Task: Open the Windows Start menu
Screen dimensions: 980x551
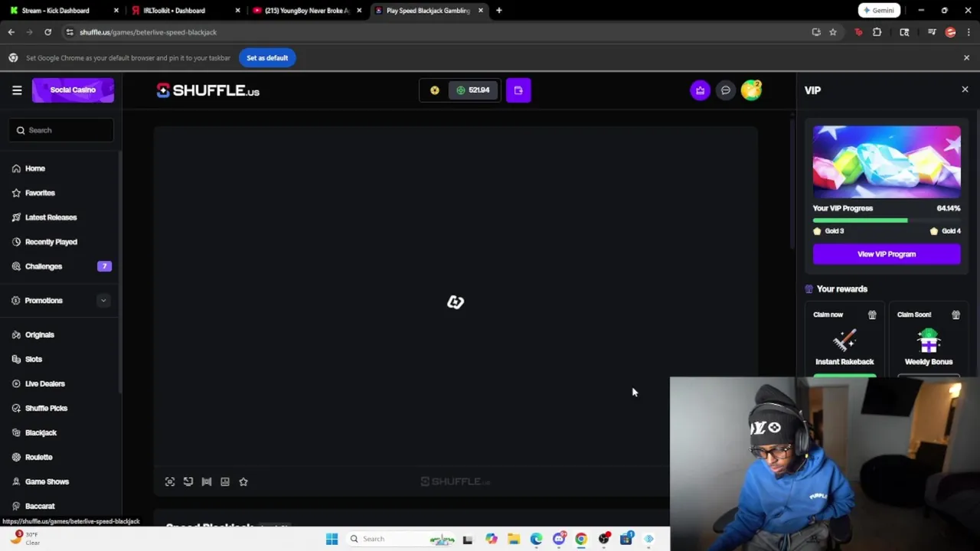Action: [x=332, y=539]
